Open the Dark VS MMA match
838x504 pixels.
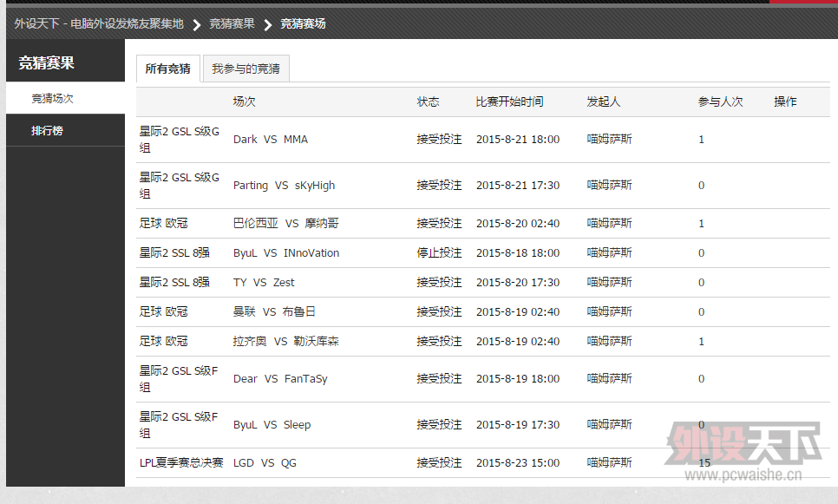coord(270,140)
